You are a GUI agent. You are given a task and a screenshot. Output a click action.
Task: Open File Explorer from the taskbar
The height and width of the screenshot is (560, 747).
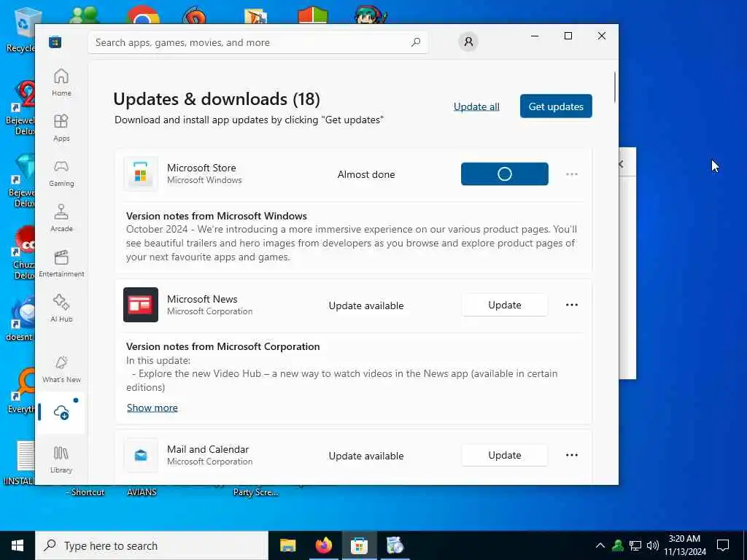pyautogui.click(x=287, y=545)
